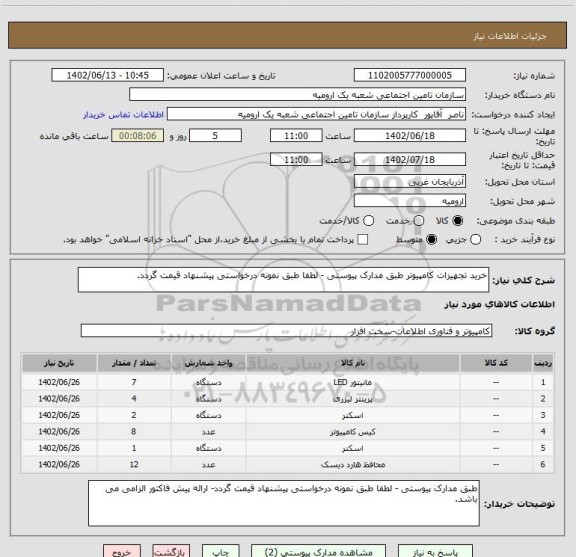
Task: Click the نام کالا column header
Action: 353,363
